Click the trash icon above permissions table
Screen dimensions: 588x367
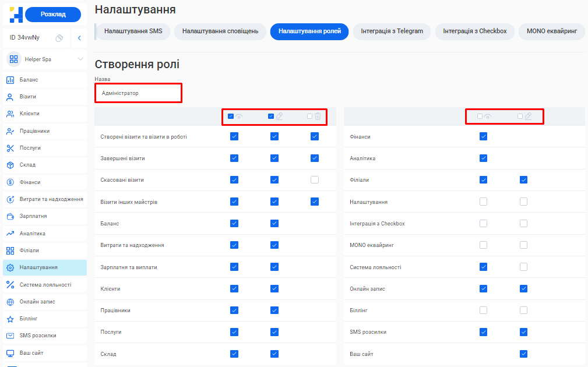(x=318, y=117)
